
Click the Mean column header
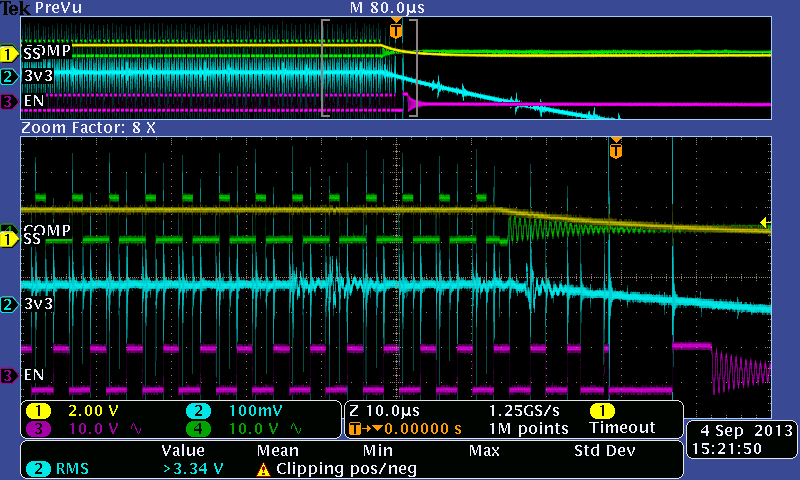tap(277, 450)
